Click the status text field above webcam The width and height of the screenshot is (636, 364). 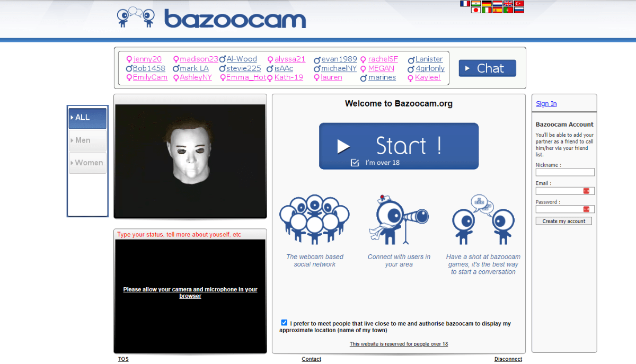click(190, 235)
